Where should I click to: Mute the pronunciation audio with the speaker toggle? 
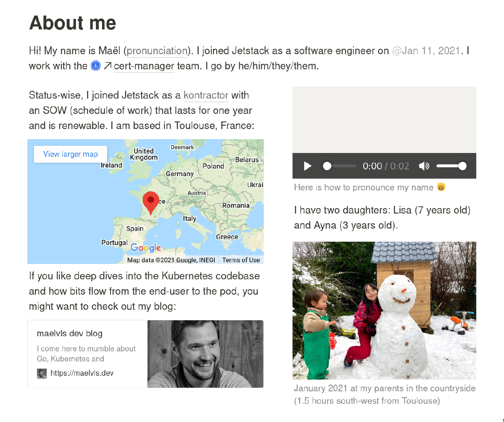(424, 166)
